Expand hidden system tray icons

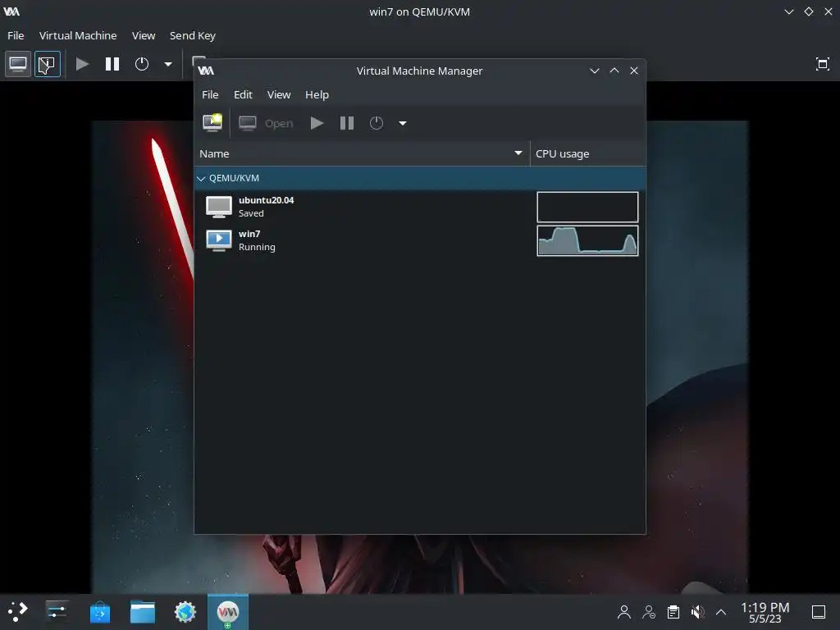point(721,612)
